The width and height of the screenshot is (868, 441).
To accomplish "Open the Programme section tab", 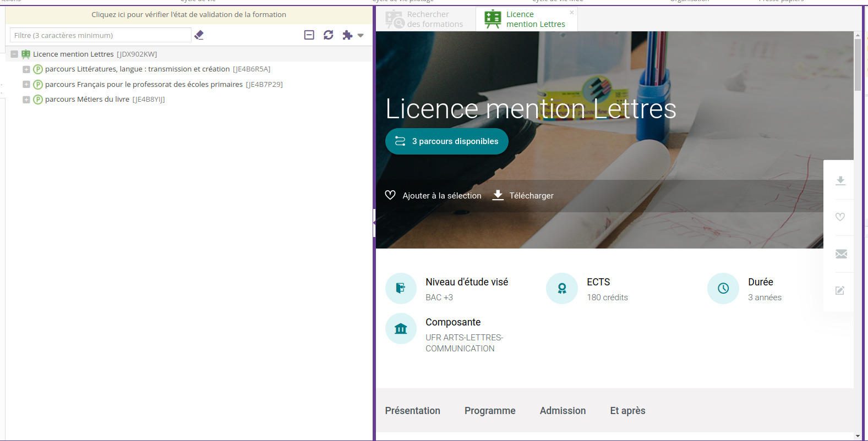I will pos(490,411).
